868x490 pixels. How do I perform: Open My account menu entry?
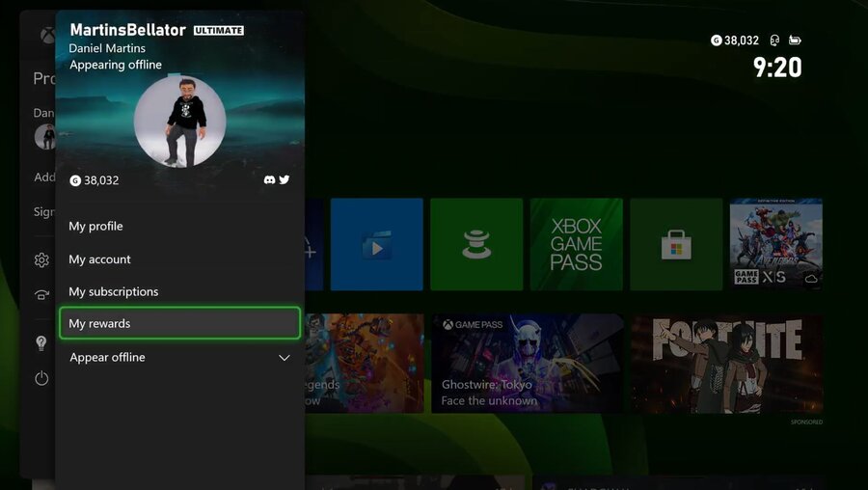point(179,259)
